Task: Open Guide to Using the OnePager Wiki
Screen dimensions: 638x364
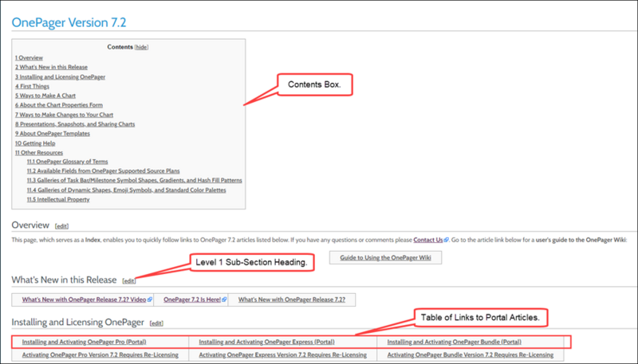Action: pos(385,257)
